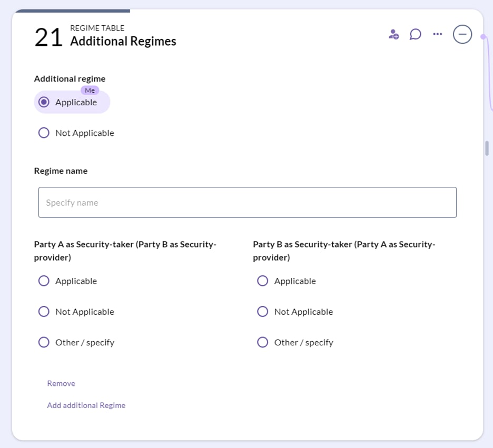Screen dimensions: 493x448
Task: Focus the Specify name input field
Action: pyautogui.click(x=248, y=202)
